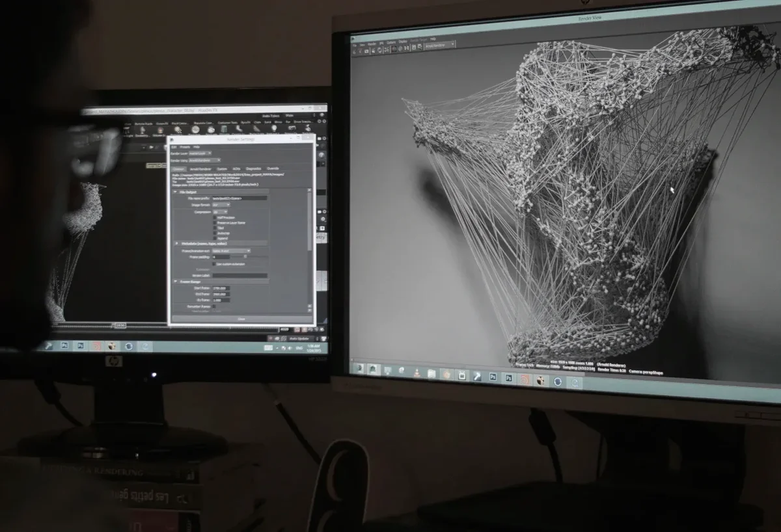781x532 pixels.
Task: Click the Redo previous render icon
Action: [354, 51]
